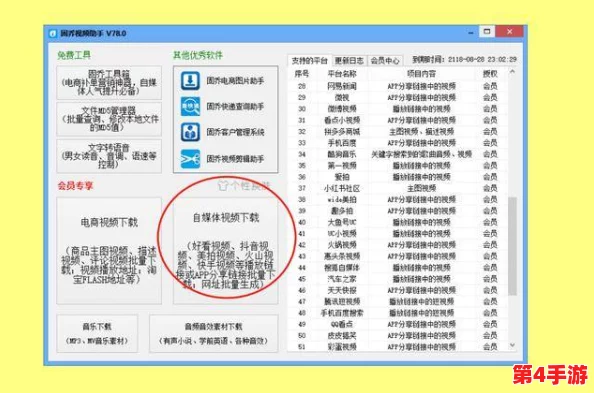Select the 搜狐自媒体 row
The height and width of the screenshot is (393, 594).
(398, 268)
